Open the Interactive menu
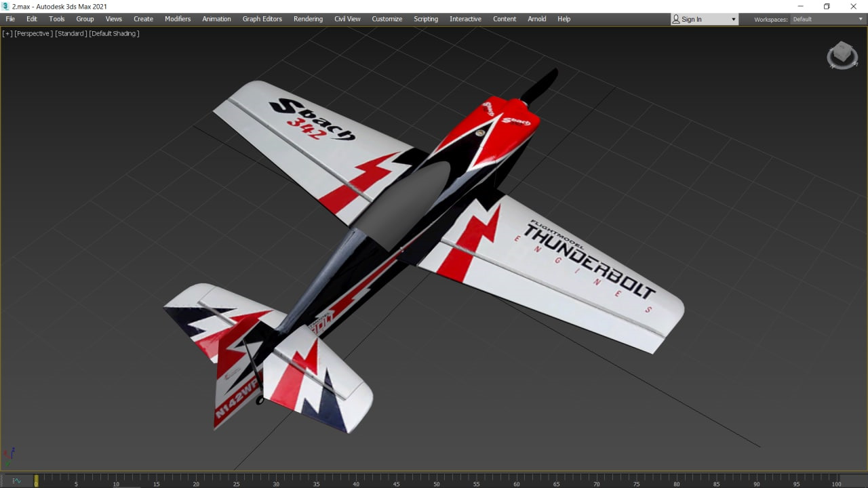Image resolution: width=868 pixels, height=488 pixels. tap(465, 19)
